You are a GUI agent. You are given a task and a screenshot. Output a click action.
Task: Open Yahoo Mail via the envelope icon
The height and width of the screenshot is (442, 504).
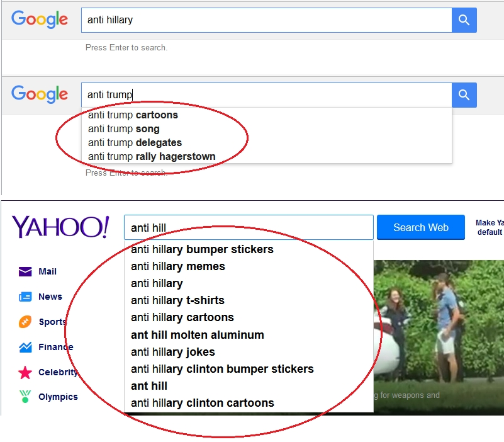pos(25,272)
